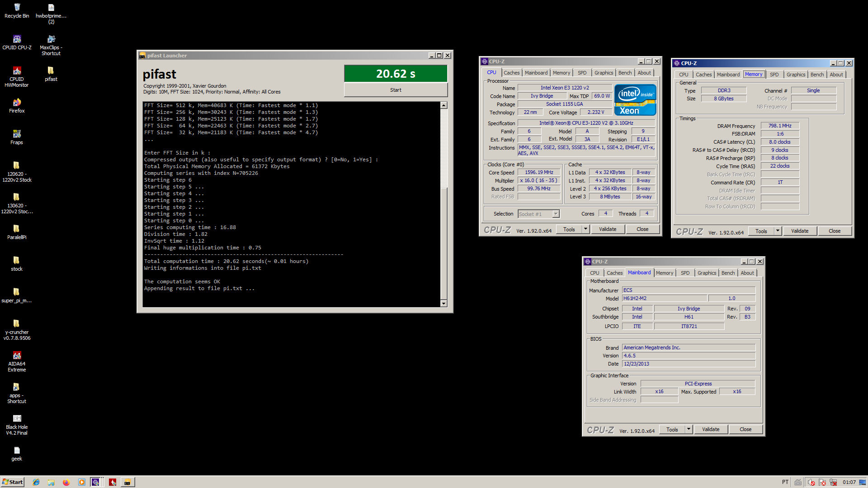
Task: Open Graphics tab in Memory window
Action: [796, 75]
